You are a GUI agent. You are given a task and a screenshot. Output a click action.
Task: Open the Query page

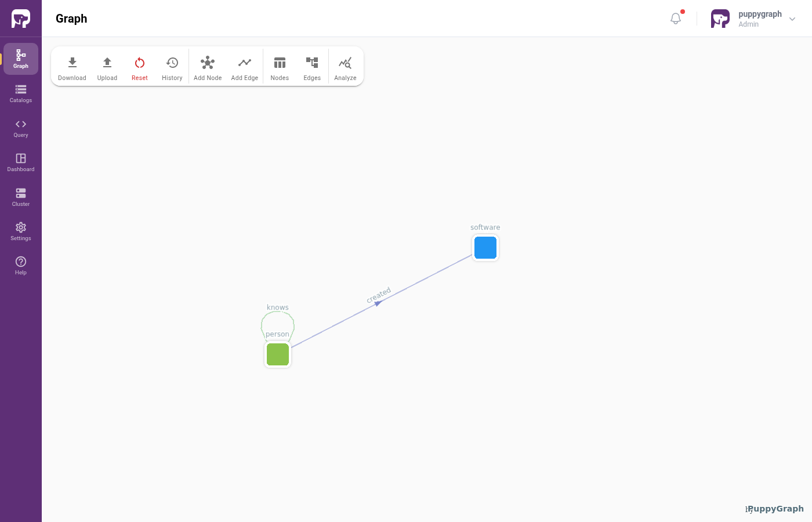pos(21,128)
